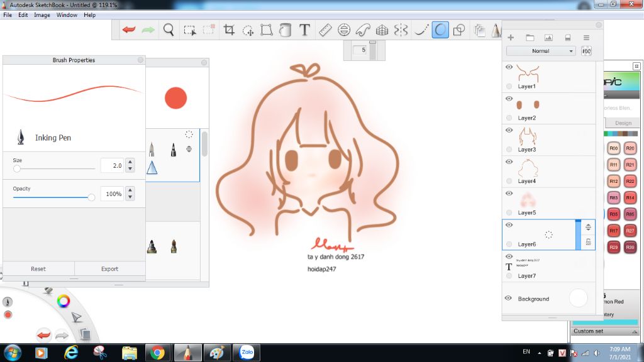Hide the Background layer
The height and width of the screenshot is (362, 644).
(508, 299)
